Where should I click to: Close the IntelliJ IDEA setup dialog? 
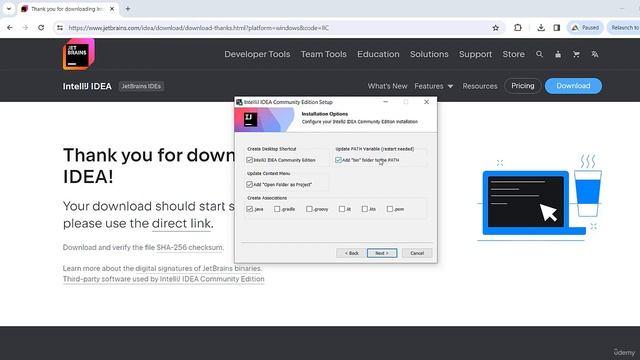[427, 102]
